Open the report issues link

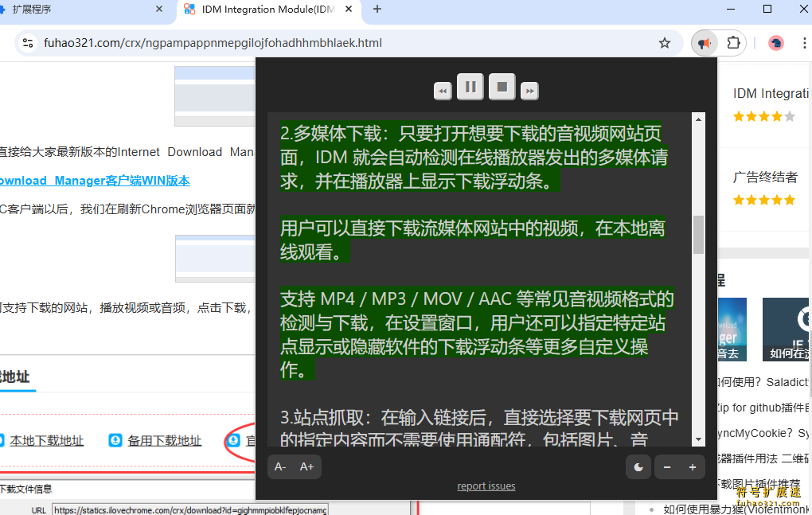[x=486, y=486]
